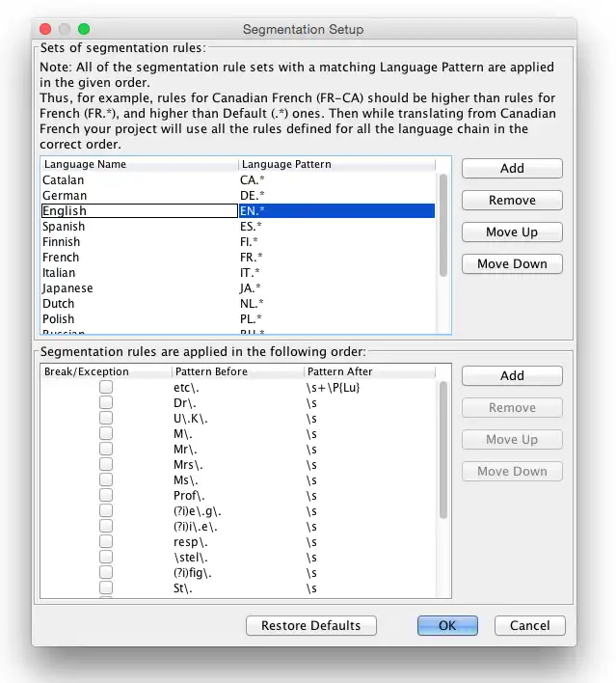The width and height of the screenshot is (616, 683).
Task: Click the language list vertical scrollbar
Action: coord(443,224)
